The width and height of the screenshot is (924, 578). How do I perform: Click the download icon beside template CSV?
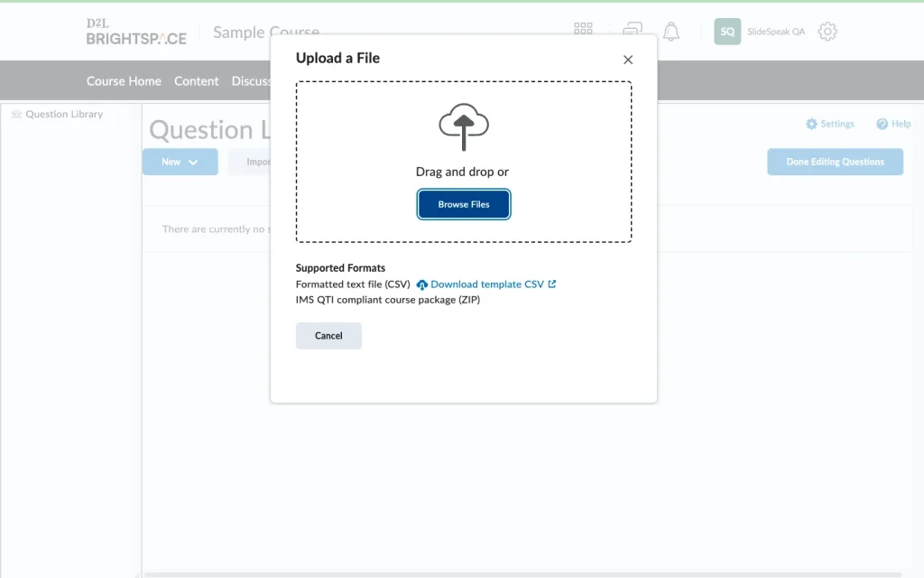pos(422,284)
